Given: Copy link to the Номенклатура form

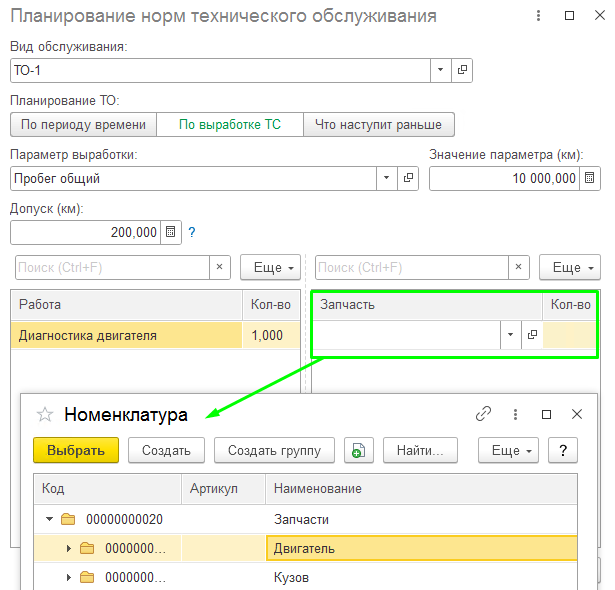Looking at the screenshot, I should pyautogui.click(x=483, y=414).
